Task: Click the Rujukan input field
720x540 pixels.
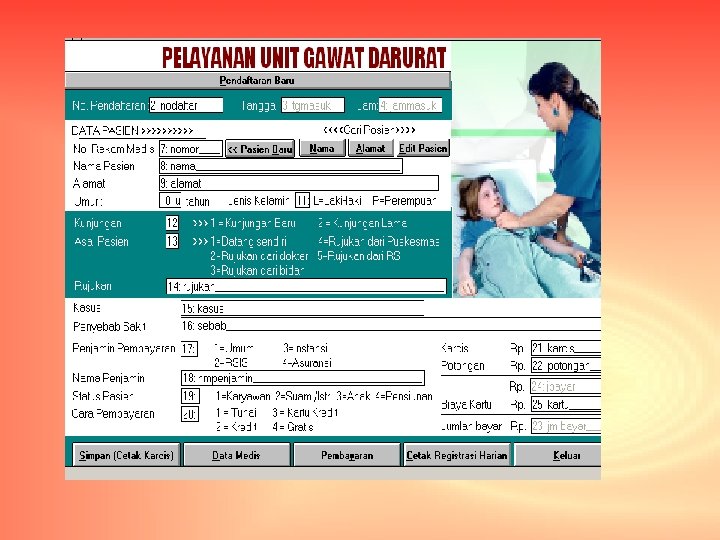Action: tap(306, 286)
